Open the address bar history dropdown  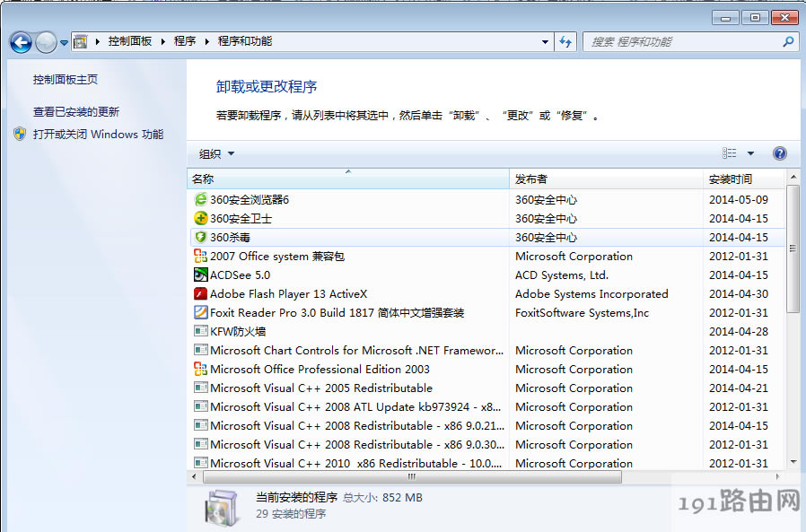(545, 41)
